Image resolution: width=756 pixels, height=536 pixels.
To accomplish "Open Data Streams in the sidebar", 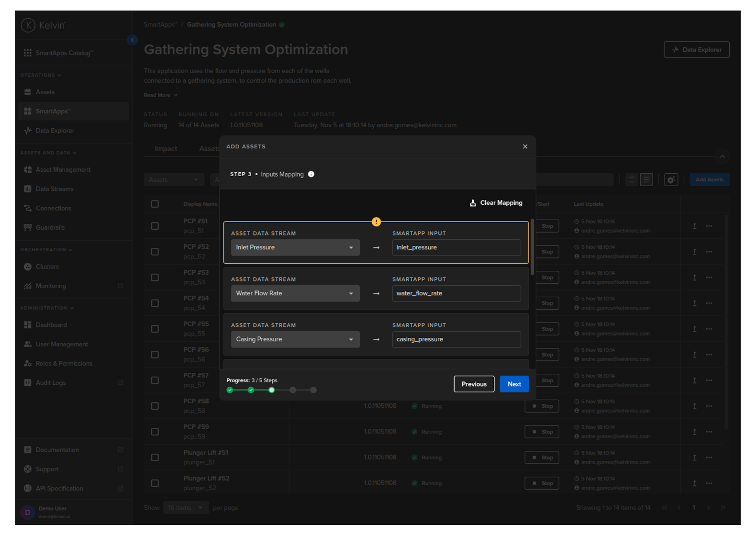I will tap(55, 189).
